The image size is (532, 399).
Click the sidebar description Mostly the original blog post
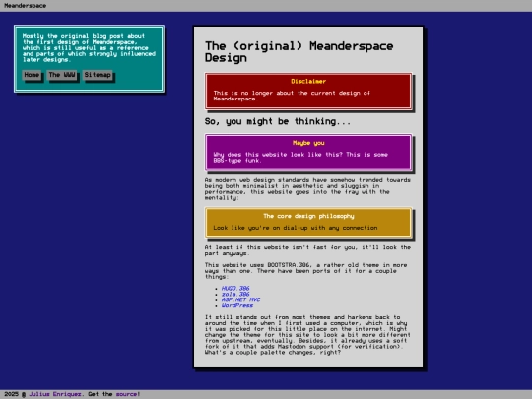click(x=89, y=48)
